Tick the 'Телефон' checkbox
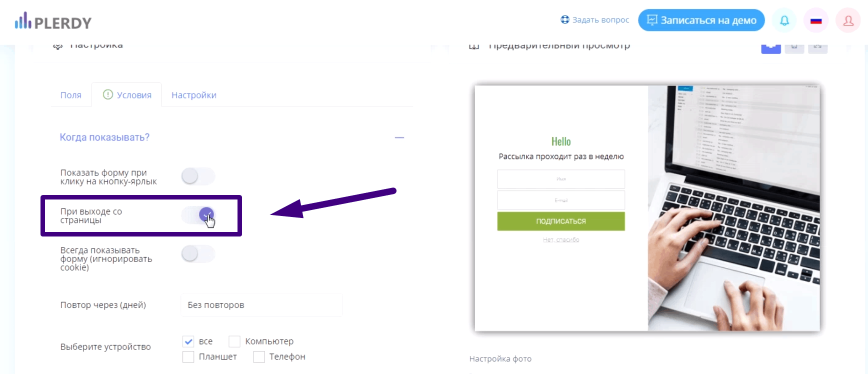The height and width of the screenshot is (374, 868). click(259, 357)
